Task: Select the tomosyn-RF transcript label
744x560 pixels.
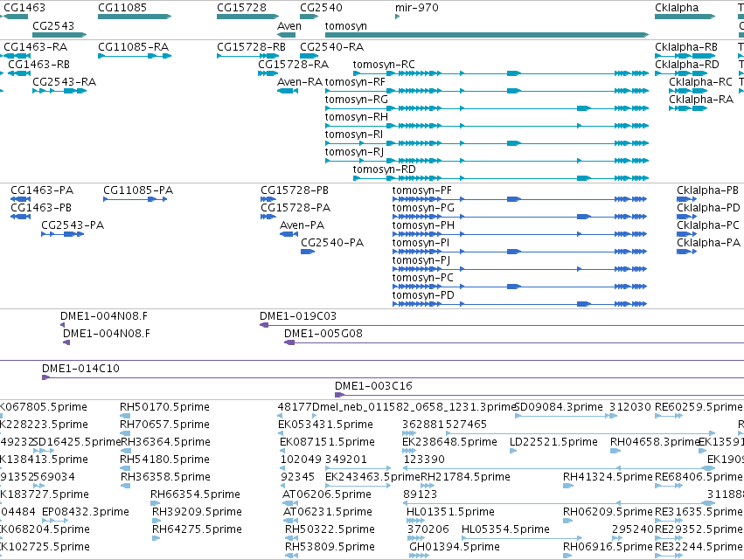Action: click(x=355, y=81)
